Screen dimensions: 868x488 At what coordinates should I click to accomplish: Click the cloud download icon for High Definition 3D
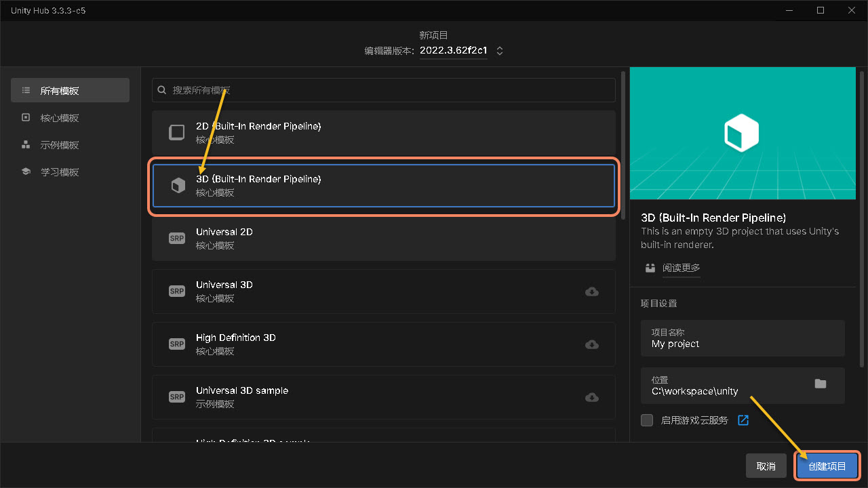pyautogui.click(x=591, y=344)
